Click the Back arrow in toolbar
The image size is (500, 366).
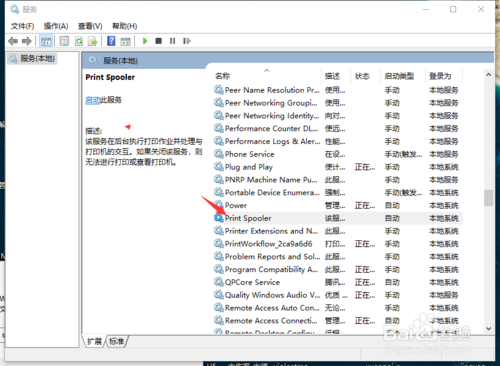pyautogui.click(x=13, y=41)
